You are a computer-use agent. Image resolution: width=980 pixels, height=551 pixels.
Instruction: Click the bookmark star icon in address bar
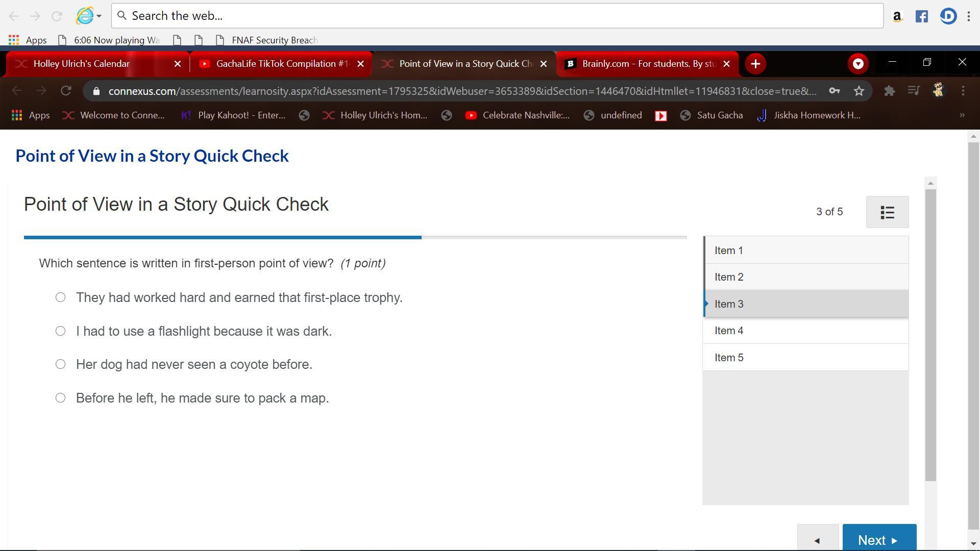pyautogui.click(x=859, y=91)
